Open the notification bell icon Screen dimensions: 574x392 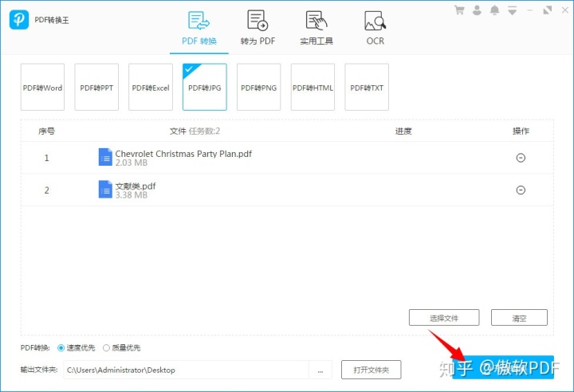(x=494, y=10)
